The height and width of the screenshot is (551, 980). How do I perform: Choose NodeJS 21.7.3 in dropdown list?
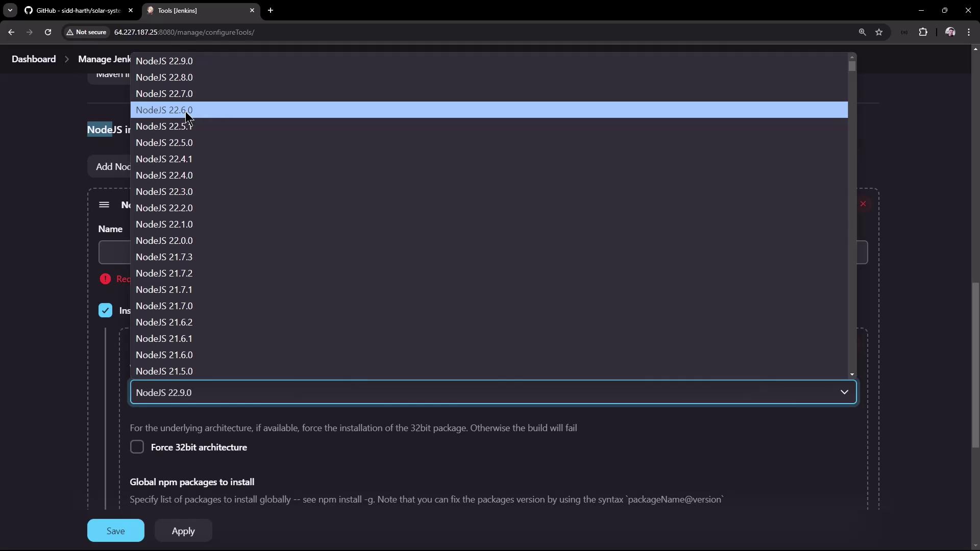click(164, 257)
